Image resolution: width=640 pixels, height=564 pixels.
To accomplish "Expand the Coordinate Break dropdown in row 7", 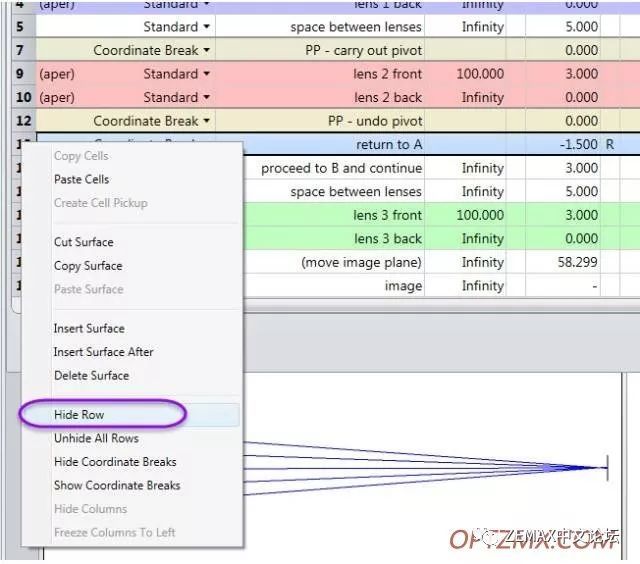I will (x=206, y=50).
